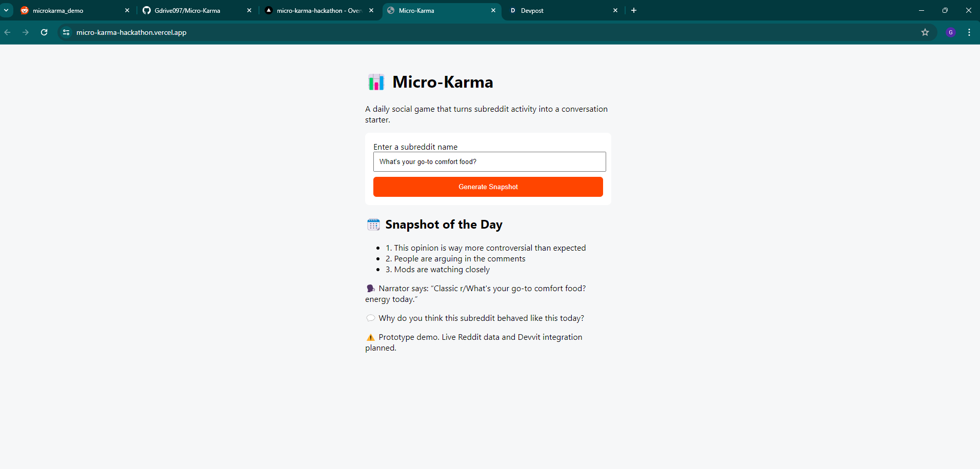The height and width of the screenshot is (469, 980).
Task: Click the speaking head narrator icon
Action: click(x=371, y=289)
